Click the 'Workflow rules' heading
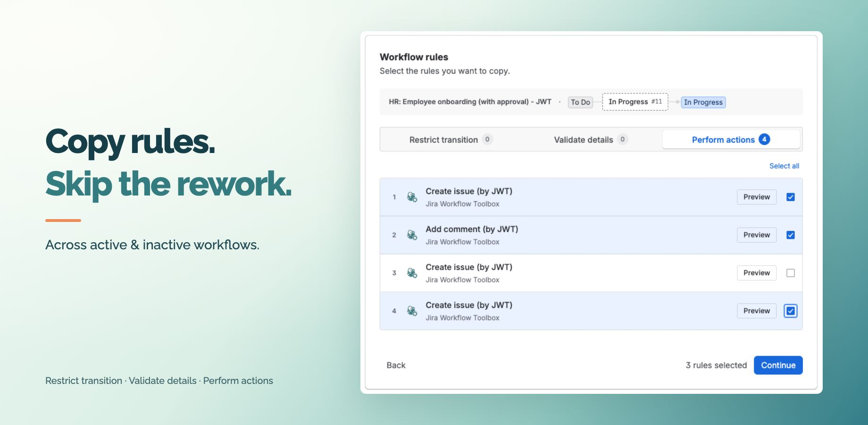 click(x=414, y=57)
